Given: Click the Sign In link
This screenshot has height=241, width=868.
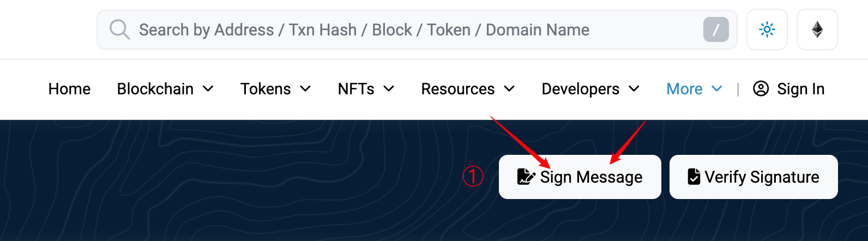Looking at the screenshot, I should tap(800, 89).
